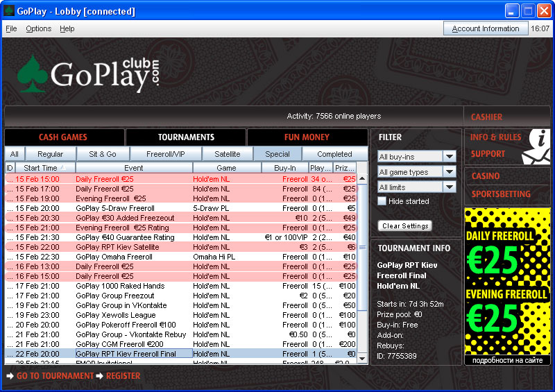Select the GoPlay Group in VKontakte row
The height and width of the screenshot is (392, 555).
(x=180, y=305)
